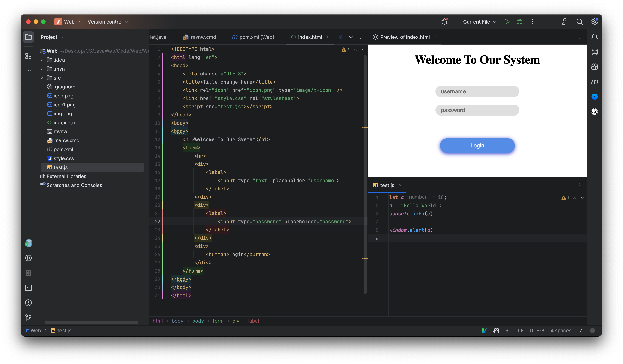Open the debugger listener bug icon

pos(445,22)
